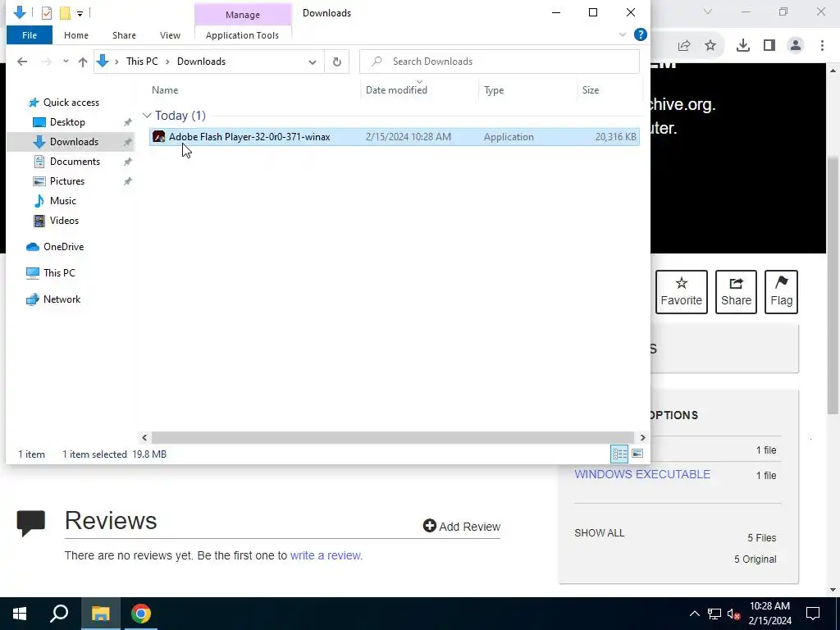This screenshot has height=630, width=840.
Task: Open the File menu
Action: point(30,35)
